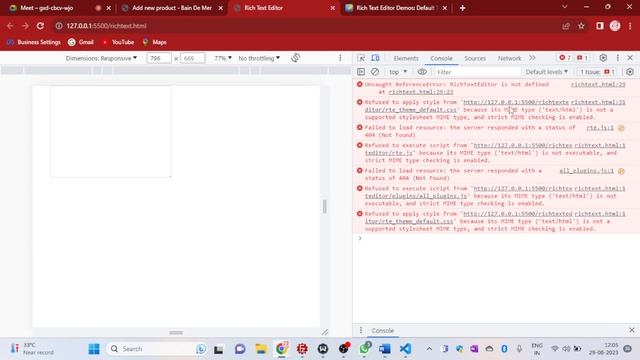Select the Console panel tab

441,58
